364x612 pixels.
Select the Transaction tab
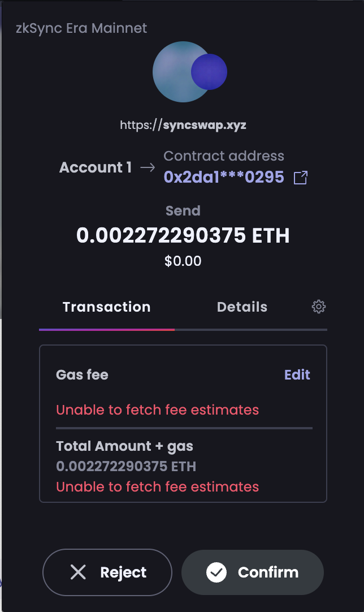[106, 307]
